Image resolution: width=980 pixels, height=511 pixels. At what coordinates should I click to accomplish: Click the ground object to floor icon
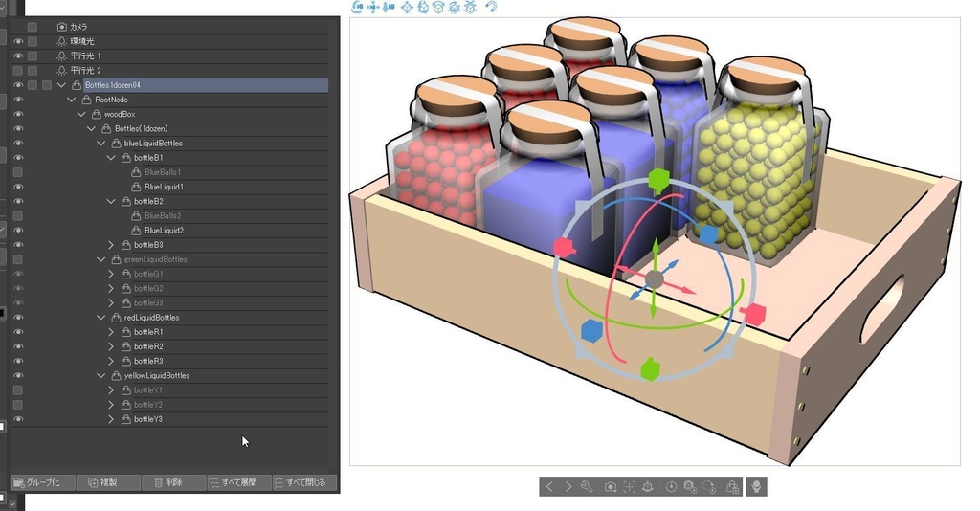point(648,487)
